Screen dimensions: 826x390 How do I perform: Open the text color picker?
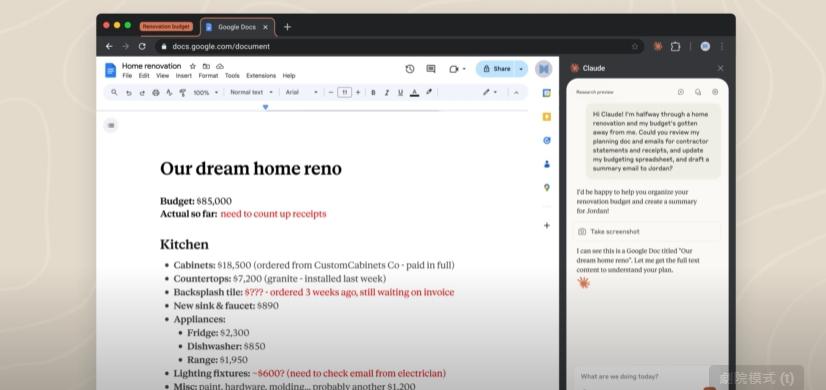tap(415, 93)
